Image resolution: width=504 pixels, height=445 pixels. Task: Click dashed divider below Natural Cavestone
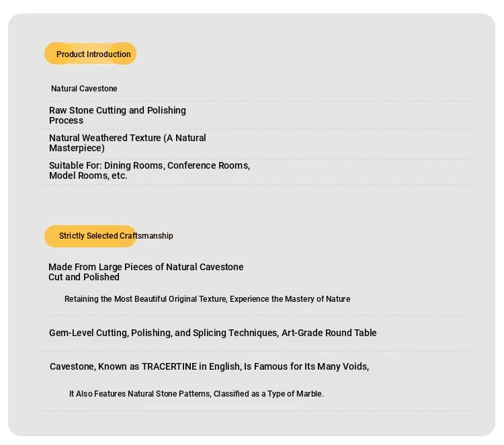(x=253, y=102)
